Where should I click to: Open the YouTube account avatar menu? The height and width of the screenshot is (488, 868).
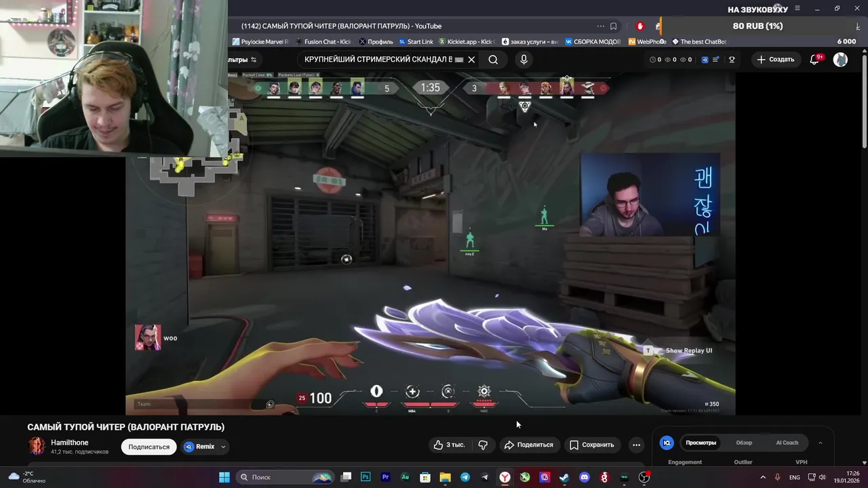pos(840,60)
